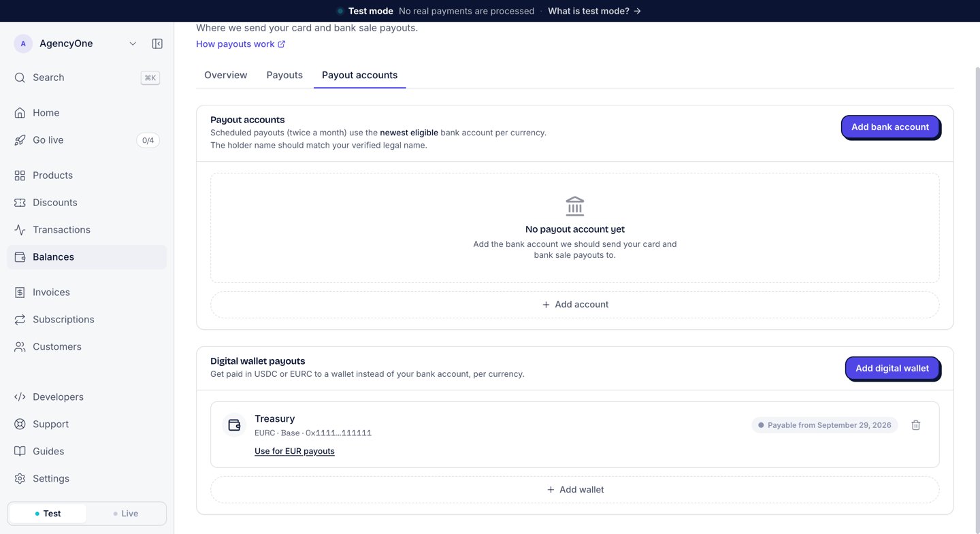
Task: Delete the Treasury wallet via trash icon
Action: point(916,425)
